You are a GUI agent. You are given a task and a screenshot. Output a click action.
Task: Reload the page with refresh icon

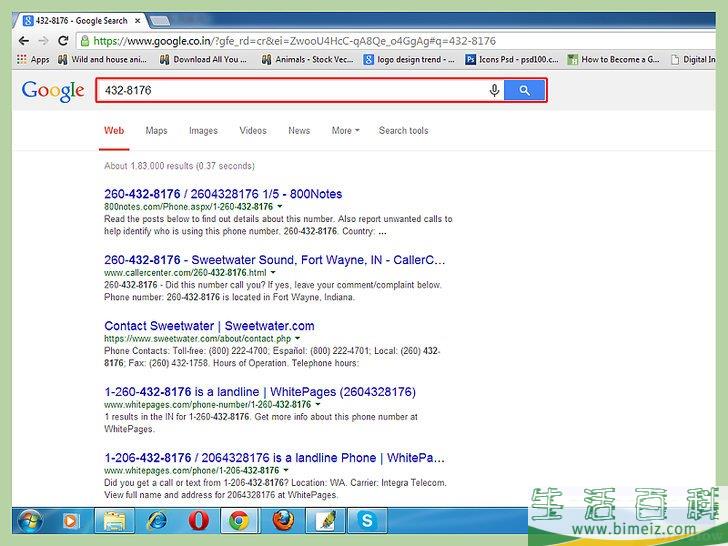point(63,41)
